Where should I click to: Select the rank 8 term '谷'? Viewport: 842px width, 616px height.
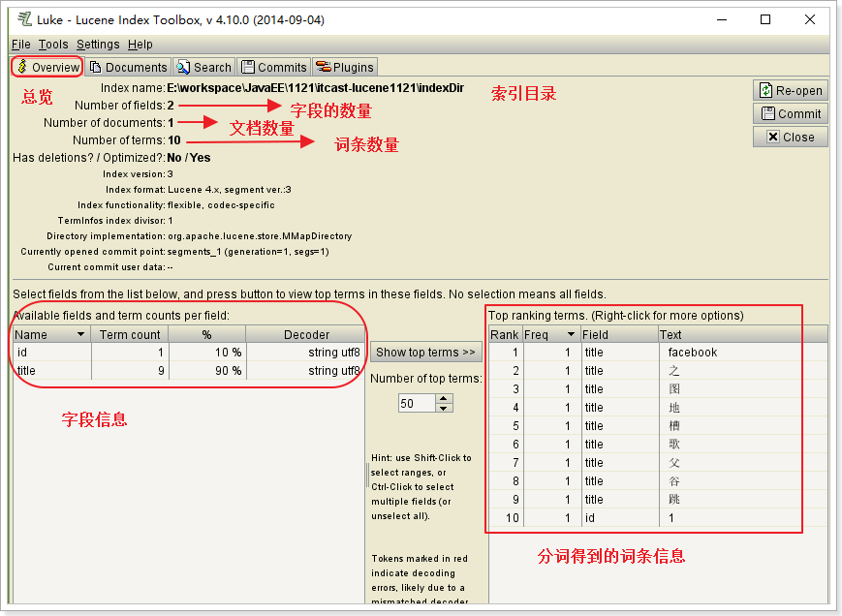[x=658, y=480]
